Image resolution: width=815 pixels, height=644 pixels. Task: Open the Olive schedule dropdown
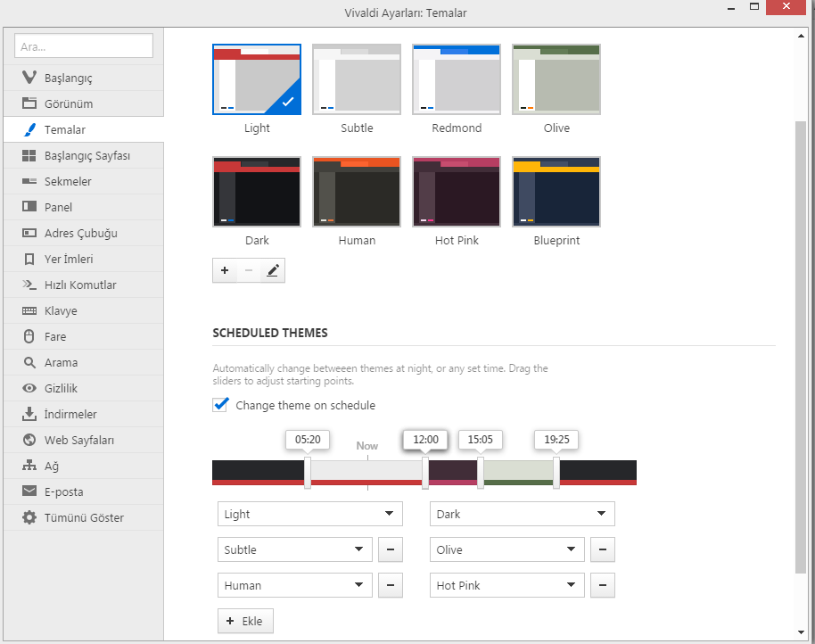pos(506,549)
